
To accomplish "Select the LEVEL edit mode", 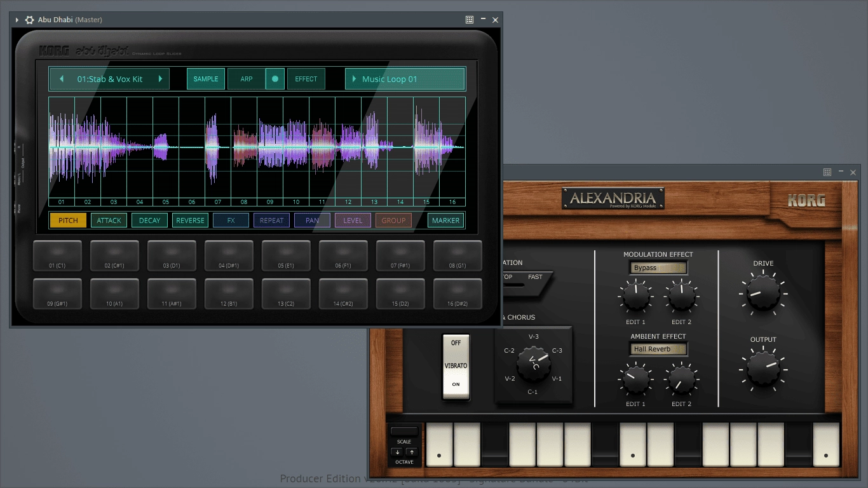I will click(x=353, y=220).
